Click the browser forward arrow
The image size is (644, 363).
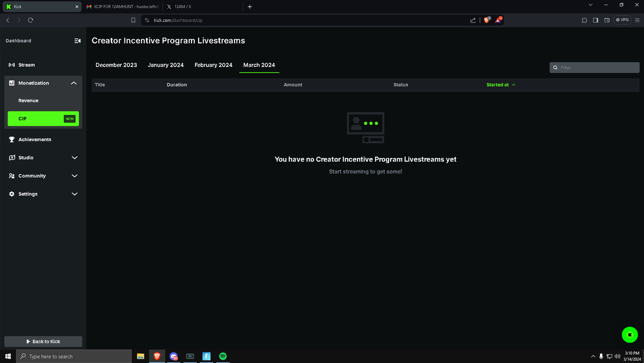coord(19,20)
